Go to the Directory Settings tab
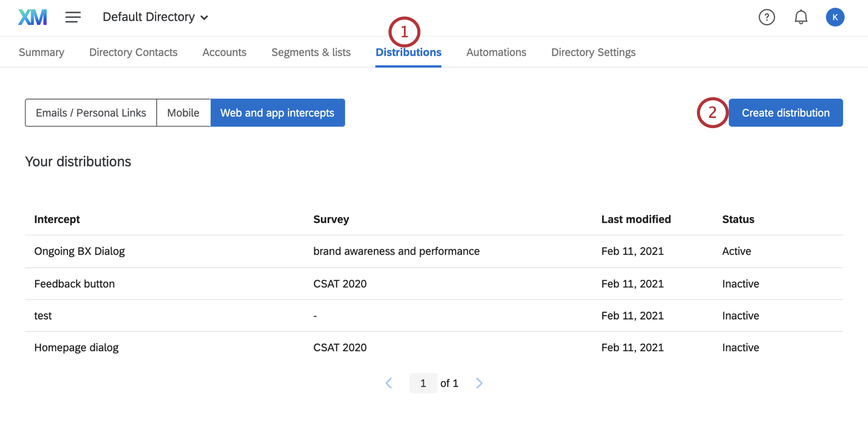Viewport: 868px width, 434px height. pos(593,52)
